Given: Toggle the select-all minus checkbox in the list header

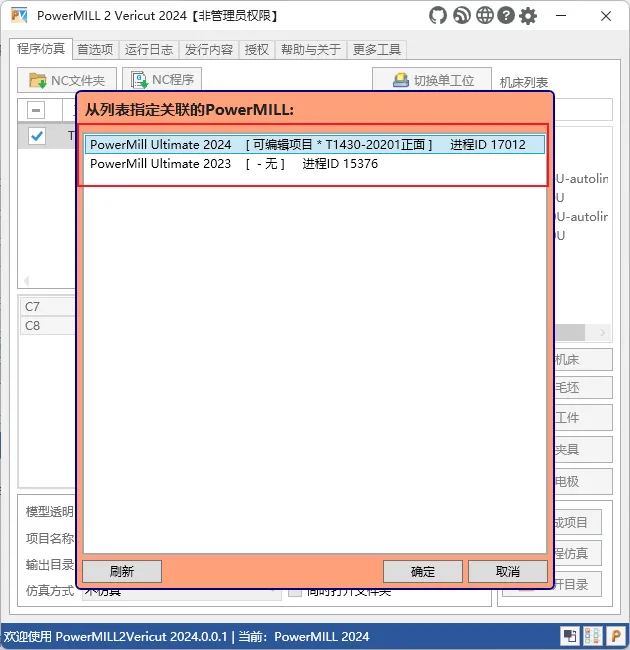Looking at the screenshot, I should coord(36,110).
